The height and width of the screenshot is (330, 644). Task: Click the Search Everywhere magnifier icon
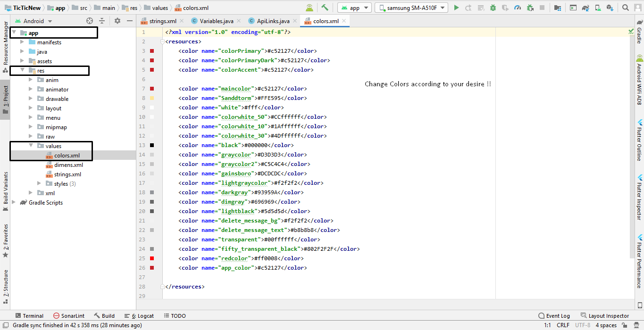[625, 8]
